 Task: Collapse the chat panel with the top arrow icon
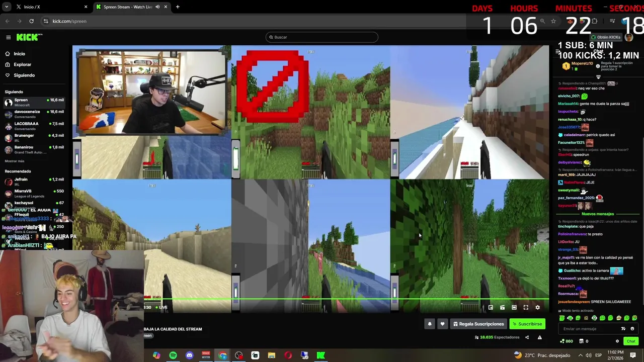[558, 52]
